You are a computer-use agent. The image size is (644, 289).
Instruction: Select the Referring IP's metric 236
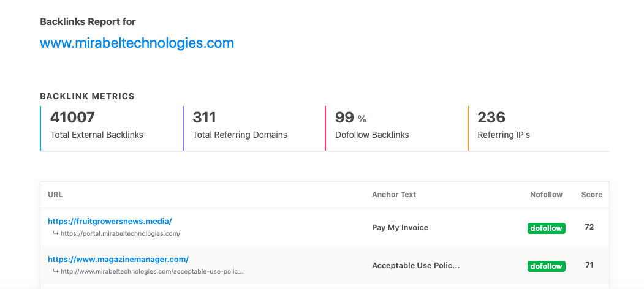tap(491, 117)
